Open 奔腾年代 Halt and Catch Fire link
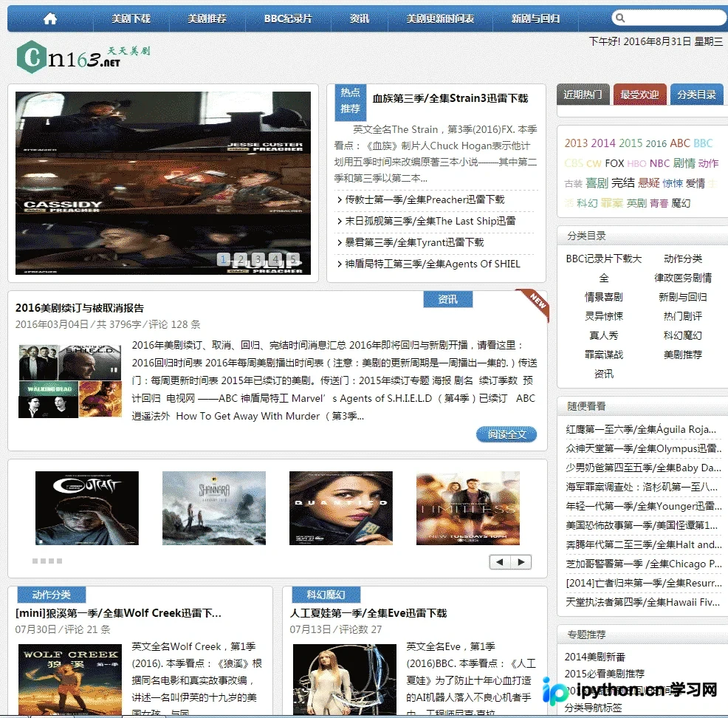The height and width of the screenshot is (718, 728). [x=644, y=544]
